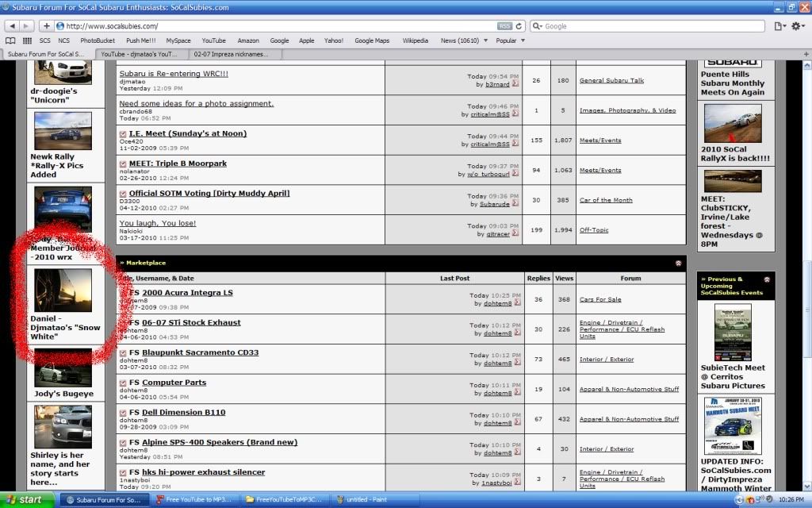This screenshot has height=508, width=812.
Task: Open the Snow White wheel thumbnail
Action: pos(63,291)
